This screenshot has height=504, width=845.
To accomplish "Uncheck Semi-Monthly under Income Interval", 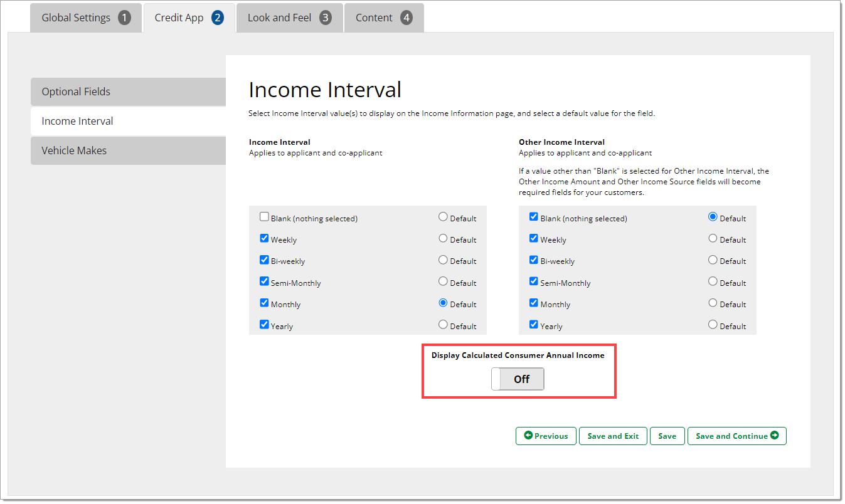I will (x=264, y=281).
